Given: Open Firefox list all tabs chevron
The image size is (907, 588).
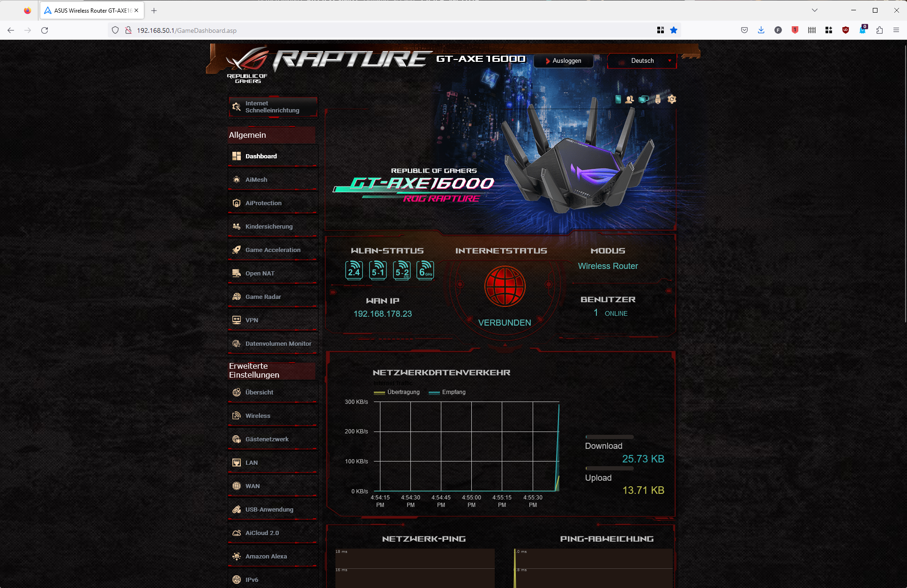Looking at the screenshot, I should pyautogui.click(x=815, y=10).
